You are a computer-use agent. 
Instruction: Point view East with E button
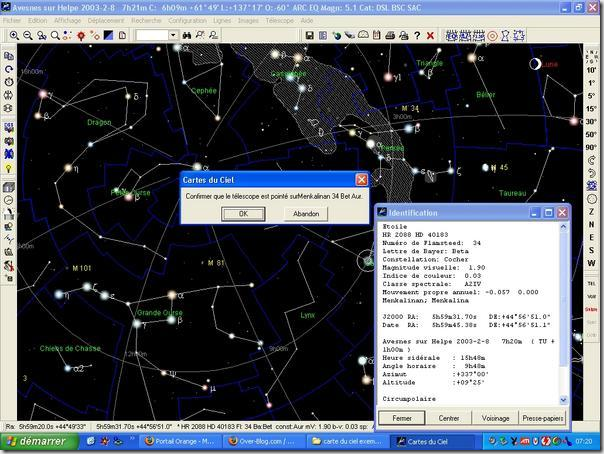(x=591, y=238)
